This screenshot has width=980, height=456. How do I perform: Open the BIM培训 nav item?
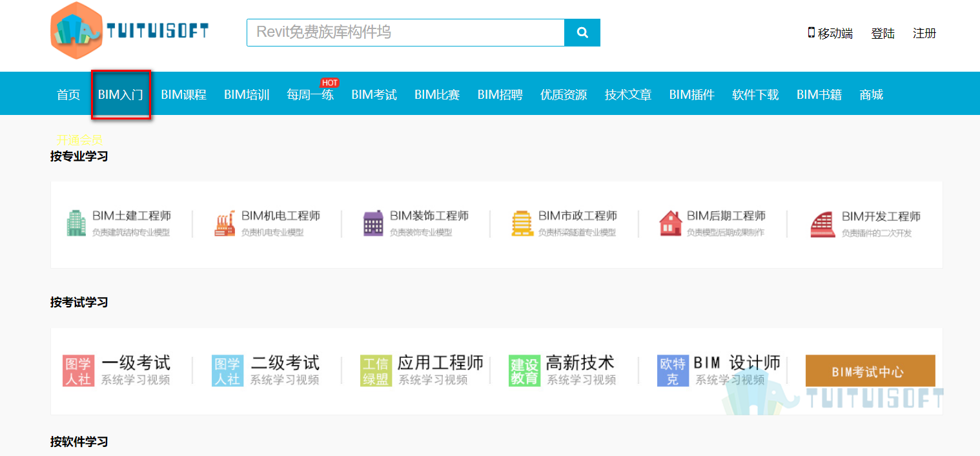coord(247,95)
